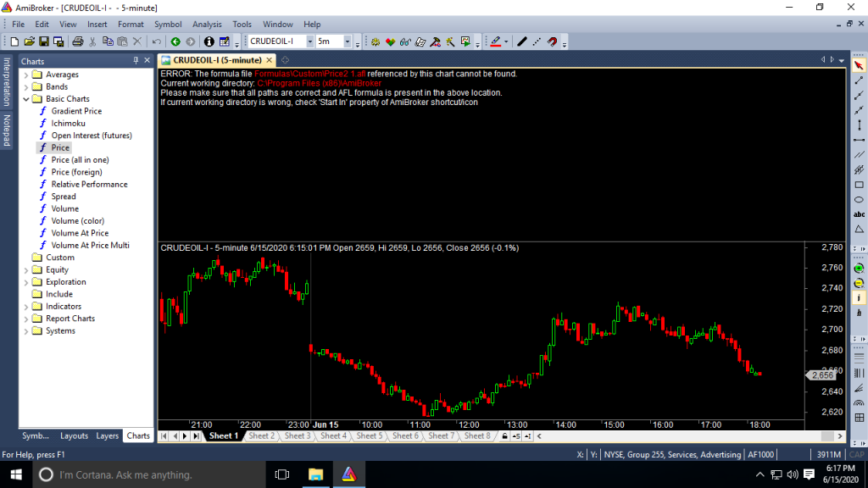Viewport: 868px width, 488px height.
Task: Click the New document toolbar icon
Action: [x=14, y=42]
